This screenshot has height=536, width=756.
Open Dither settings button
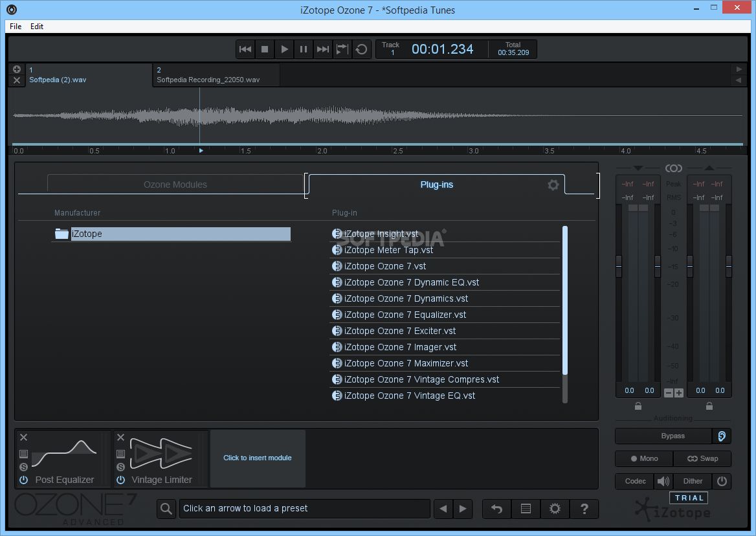coord(693,481)
